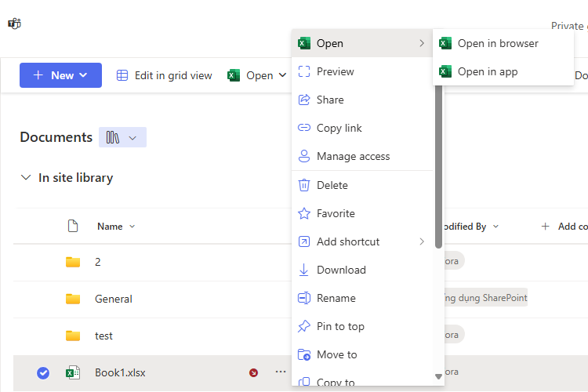Choose Delete in the context menu
The image size is (588, 392).
pyautogui.click(x=362, y=185)
